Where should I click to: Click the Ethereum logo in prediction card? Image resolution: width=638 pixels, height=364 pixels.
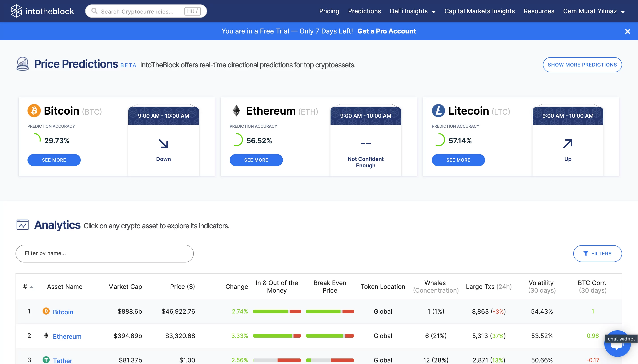(x=236, y=110)
